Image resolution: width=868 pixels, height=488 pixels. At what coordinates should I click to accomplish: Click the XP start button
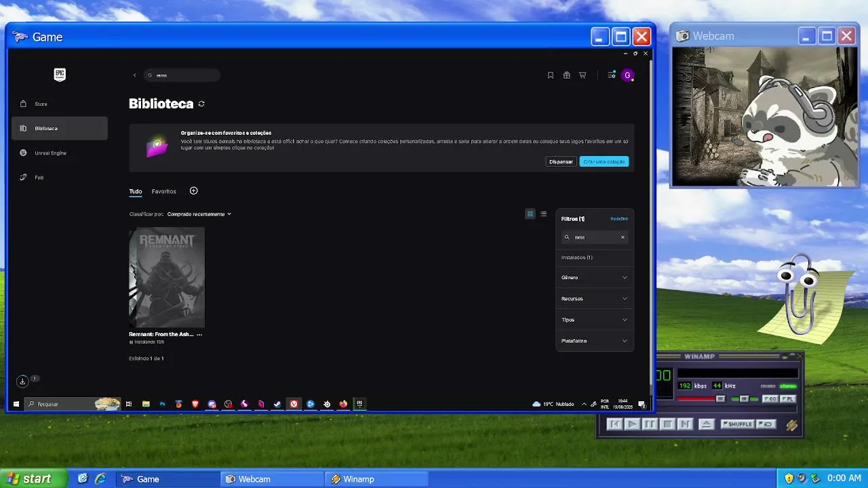pyautogui.click(x=33, y=479)
